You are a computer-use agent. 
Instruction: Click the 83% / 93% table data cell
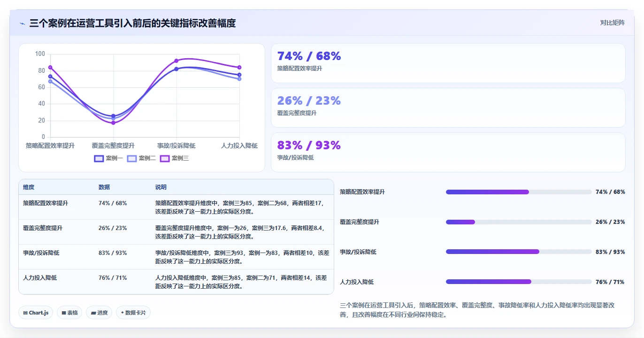(x=113, y=253)
